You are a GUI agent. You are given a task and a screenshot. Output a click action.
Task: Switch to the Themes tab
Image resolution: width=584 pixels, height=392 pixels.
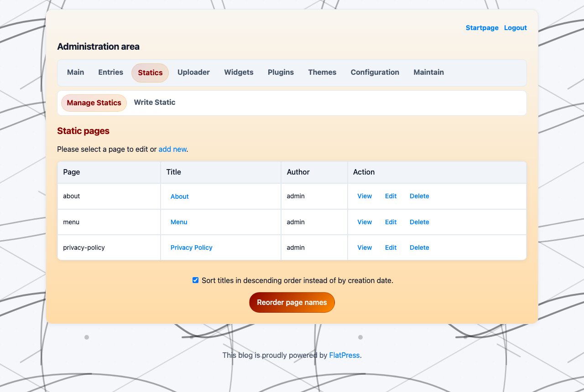(x=322, y=72)
